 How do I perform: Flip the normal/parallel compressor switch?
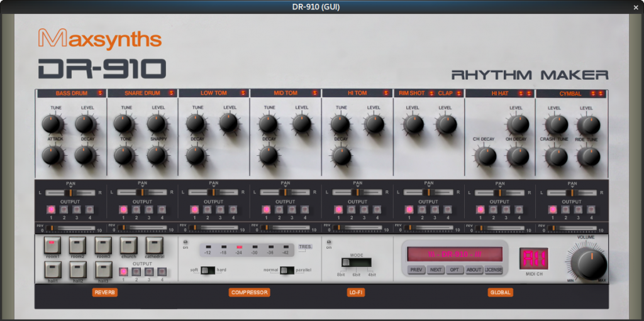[x=287, y=270]
